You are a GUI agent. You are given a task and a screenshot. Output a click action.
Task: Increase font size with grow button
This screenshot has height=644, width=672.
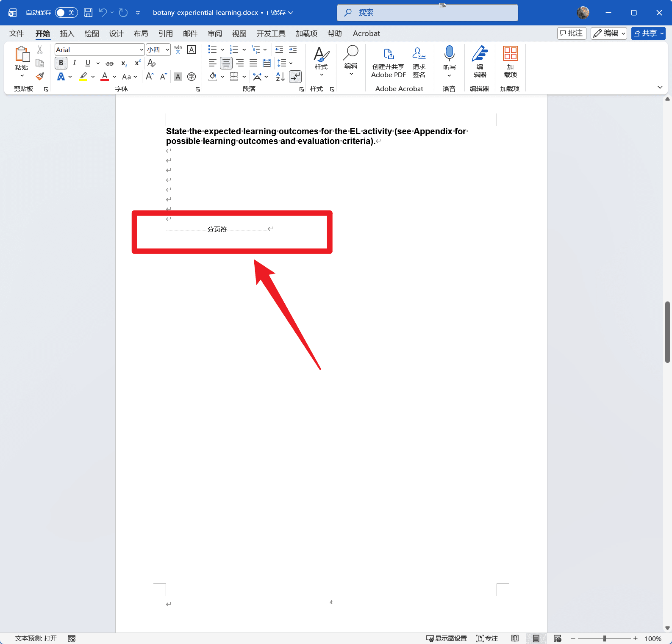(150, 77)
